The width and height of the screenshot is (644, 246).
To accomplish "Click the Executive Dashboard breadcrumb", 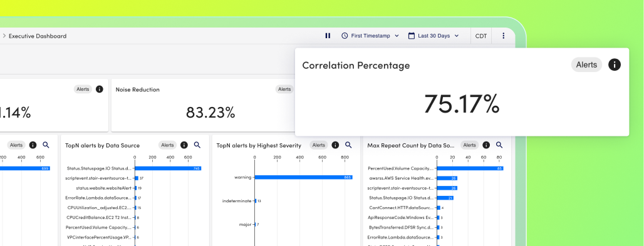I will pyautogui.click(x=38, y=36).
